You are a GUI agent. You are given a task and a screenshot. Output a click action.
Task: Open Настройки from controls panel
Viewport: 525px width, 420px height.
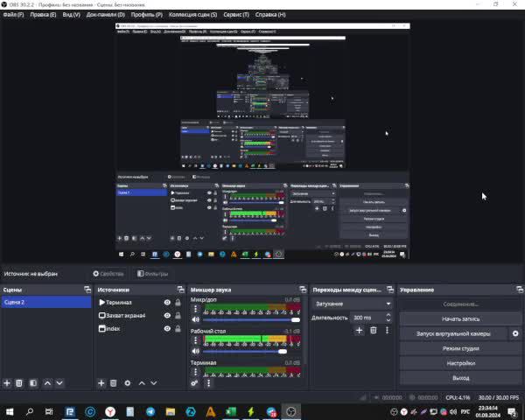(x=461, y=363)
